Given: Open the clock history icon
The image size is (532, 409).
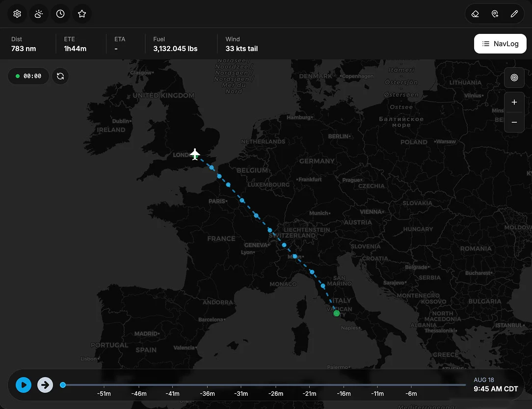Looking at the screenshot, I should point(60,14).
